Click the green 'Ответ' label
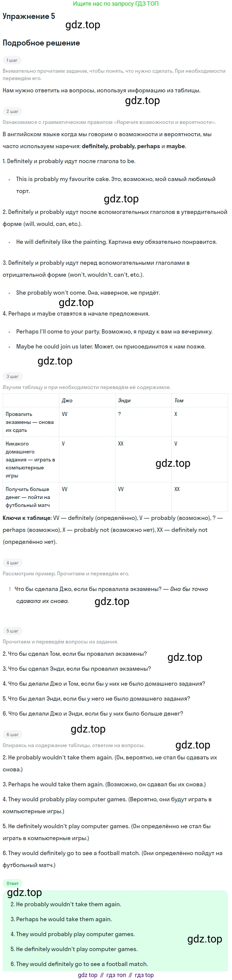Image resolution: width=232 pixels, height=980 pixels. click(x=13, y=883)
